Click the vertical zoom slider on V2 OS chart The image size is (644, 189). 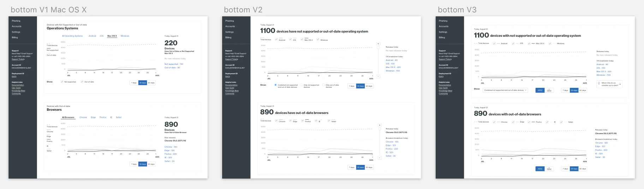point(378,60)
